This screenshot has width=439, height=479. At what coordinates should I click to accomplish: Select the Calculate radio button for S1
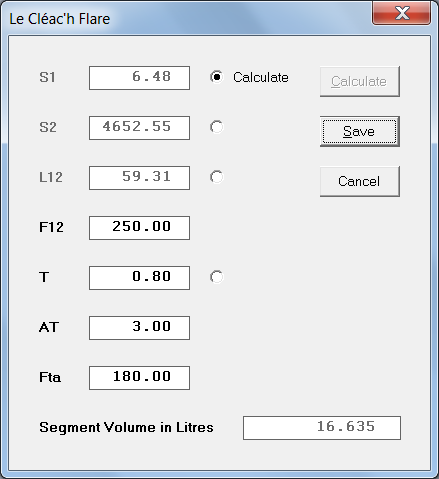click(x=217, y=77)
